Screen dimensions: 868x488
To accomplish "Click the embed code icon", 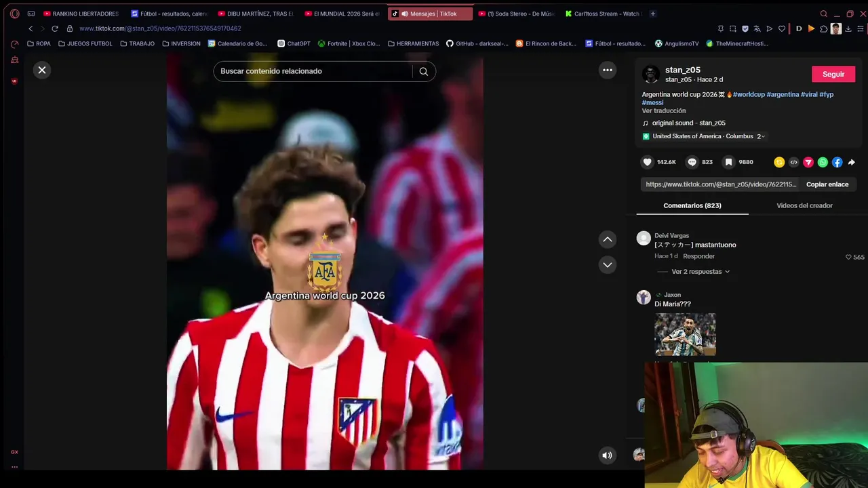I will (x=793, y=162).
